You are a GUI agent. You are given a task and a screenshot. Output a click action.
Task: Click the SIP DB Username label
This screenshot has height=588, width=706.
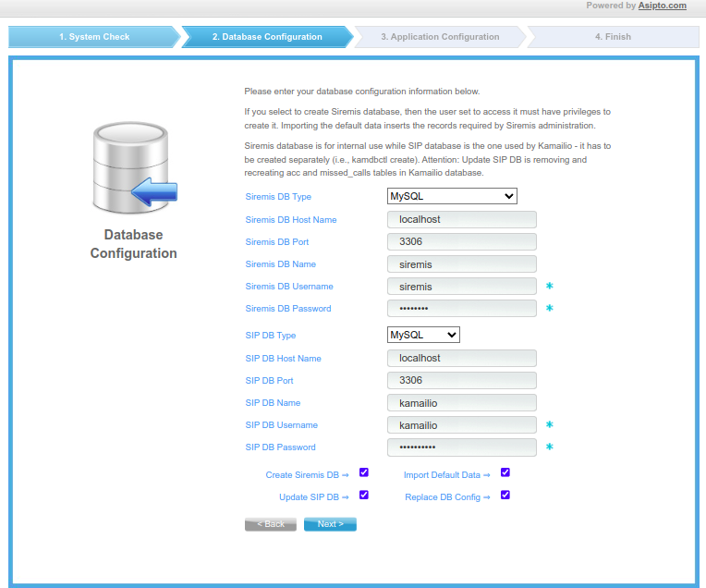(282, 425)
